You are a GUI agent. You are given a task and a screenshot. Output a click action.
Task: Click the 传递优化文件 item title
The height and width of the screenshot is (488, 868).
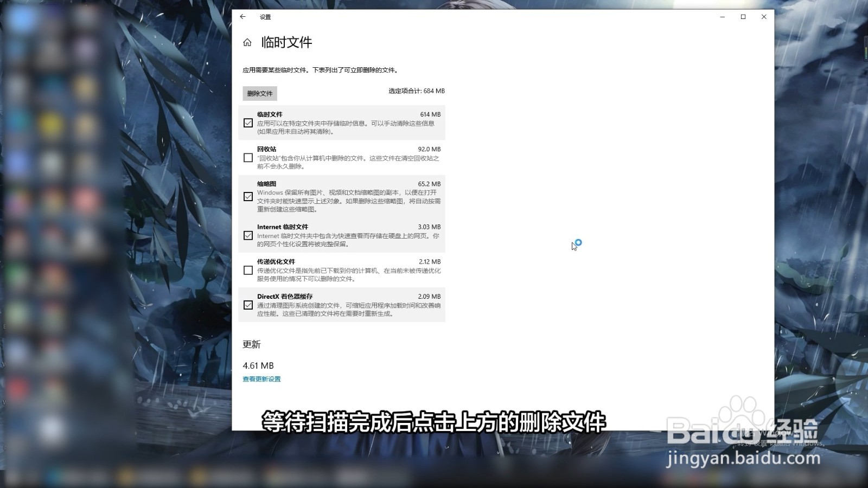coord(276,261)
